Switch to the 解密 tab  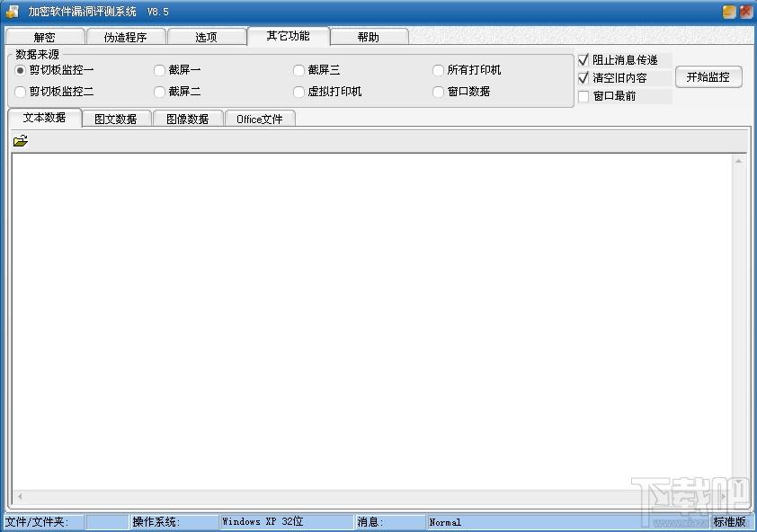click(x=45, y=37)
